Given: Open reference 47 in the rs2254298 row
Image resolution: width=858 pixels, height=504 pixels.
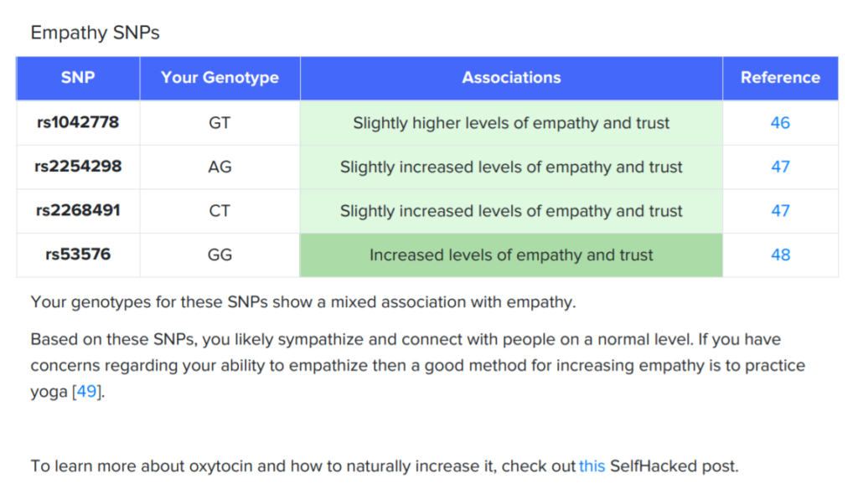Looking at the screenshot, I should [x=780, y=167].
